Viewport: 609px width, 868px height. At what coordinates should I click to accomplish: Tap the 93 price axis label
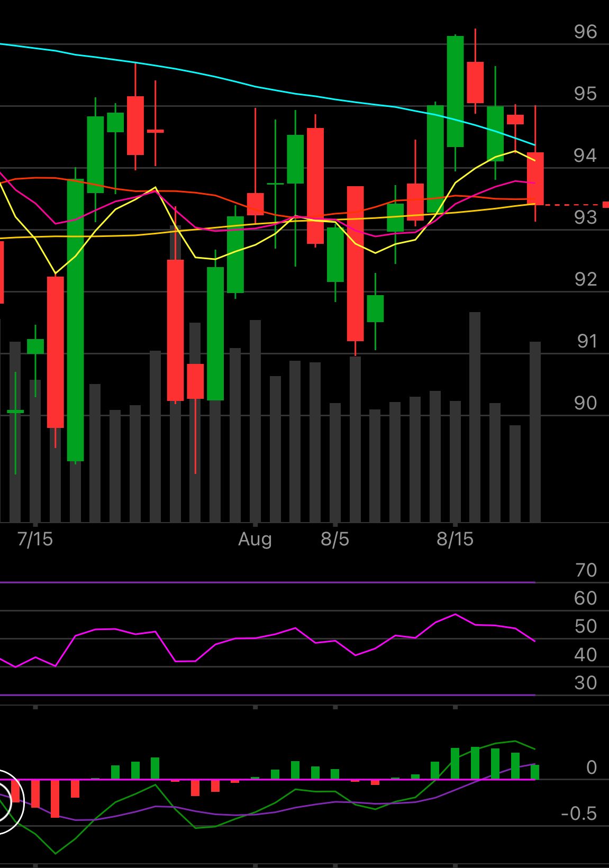(x=585, y=217)
